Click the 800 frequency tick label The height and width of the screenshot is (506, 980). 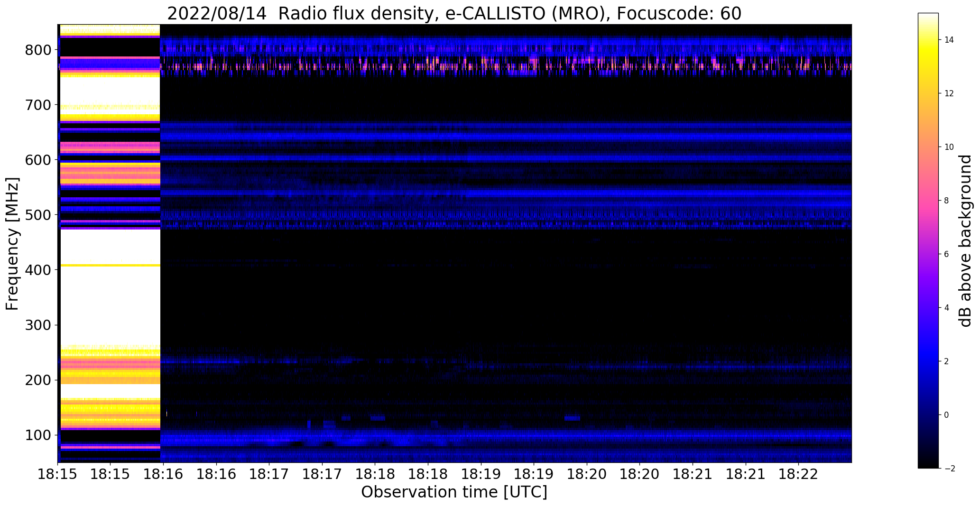coord(38,50)
